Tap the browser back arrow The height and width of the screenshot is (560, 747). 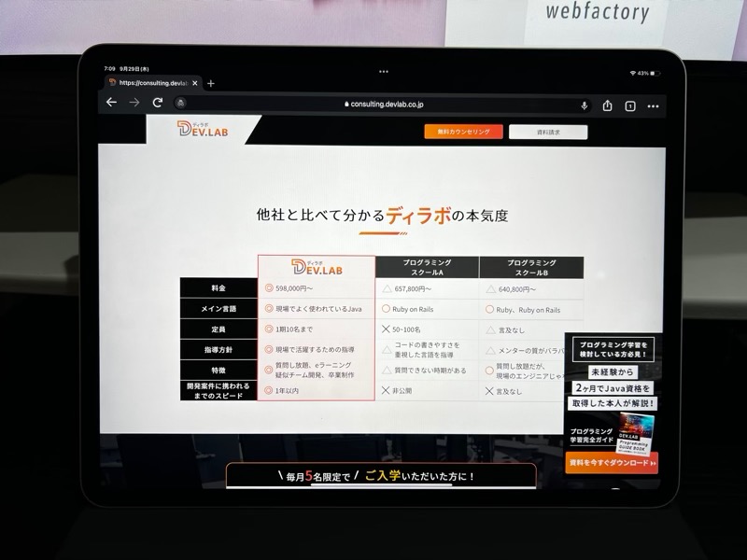pos(111,103)
